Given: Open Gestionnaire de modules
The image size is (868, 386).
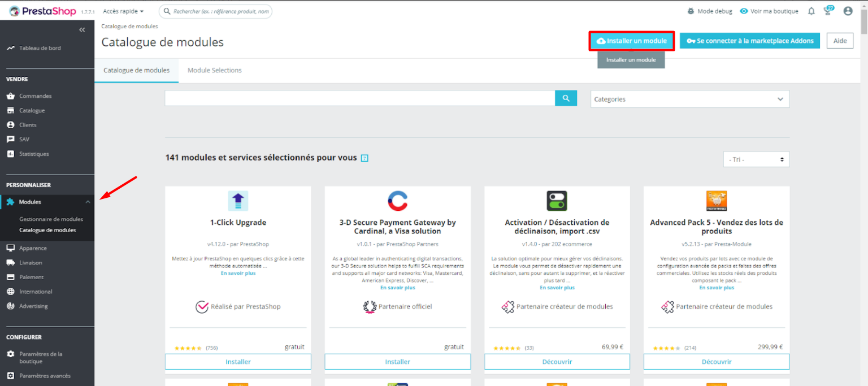Looking at the screenshot, I should [51, 219].
